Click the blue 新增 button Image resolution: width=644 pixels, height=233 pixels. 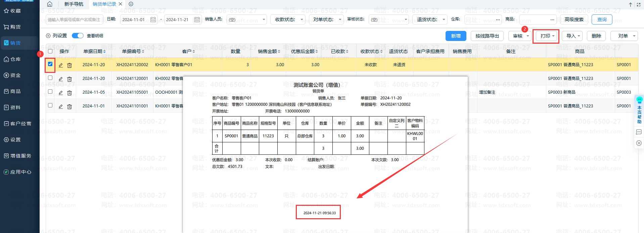[x=456, y=36]
